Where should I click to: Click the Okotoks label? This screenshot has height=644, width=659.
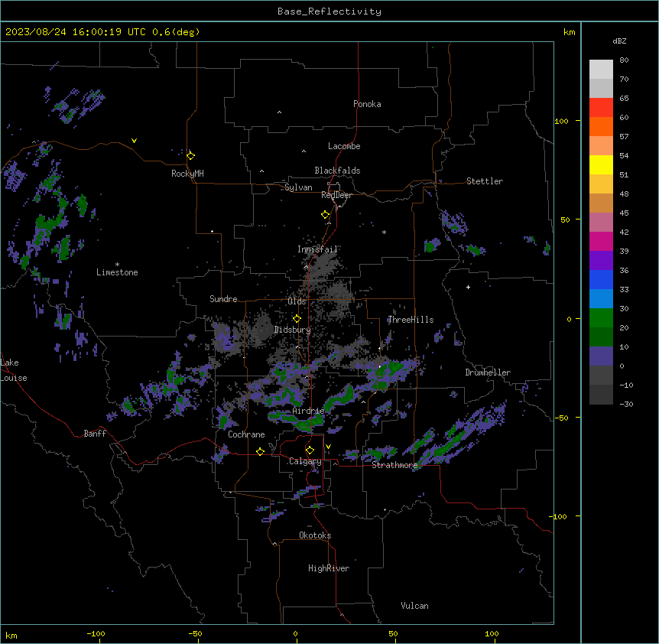315,535
